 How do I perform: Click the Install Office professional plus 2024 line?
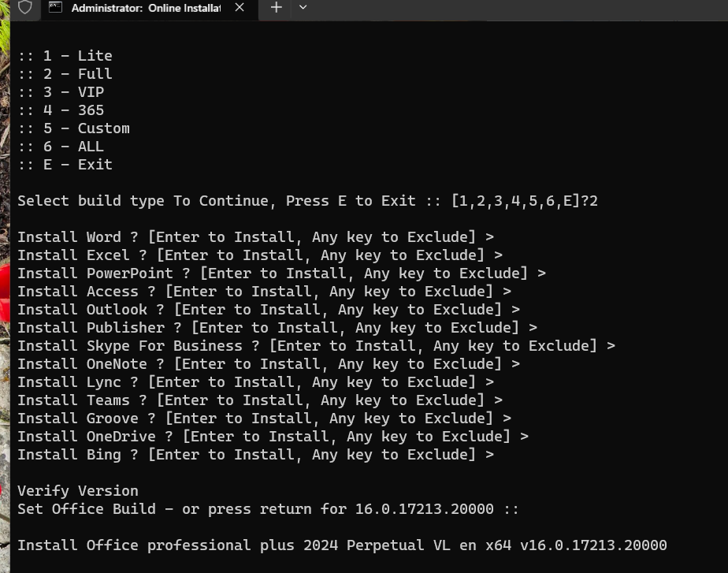click(x=342, y=545)
